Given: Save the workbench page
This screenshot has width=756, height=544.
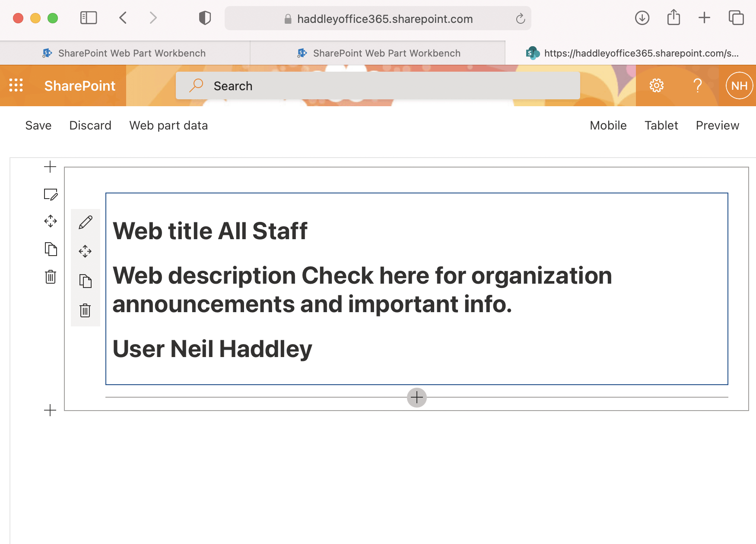Looking at the screenshot, I should [38, 126].
